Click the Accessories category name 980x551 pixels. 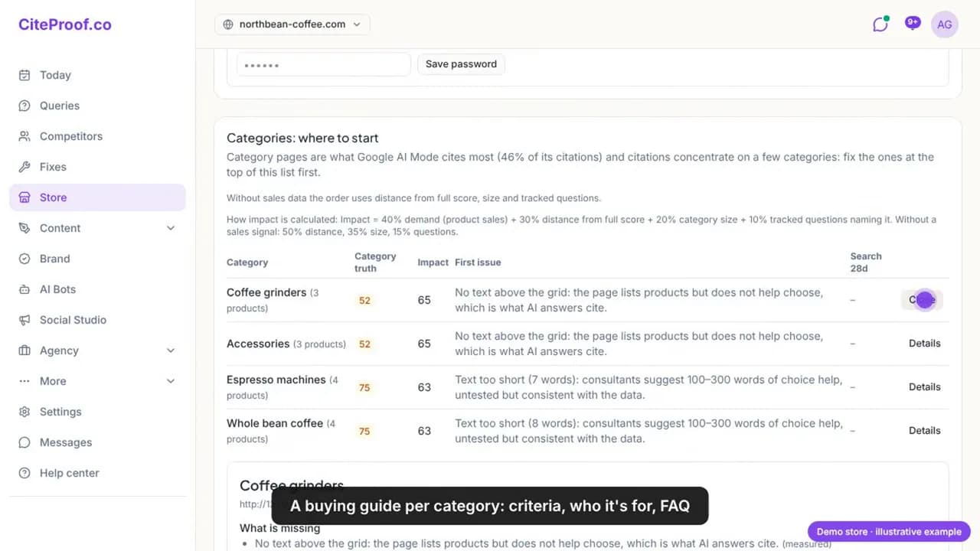point(258,344)
